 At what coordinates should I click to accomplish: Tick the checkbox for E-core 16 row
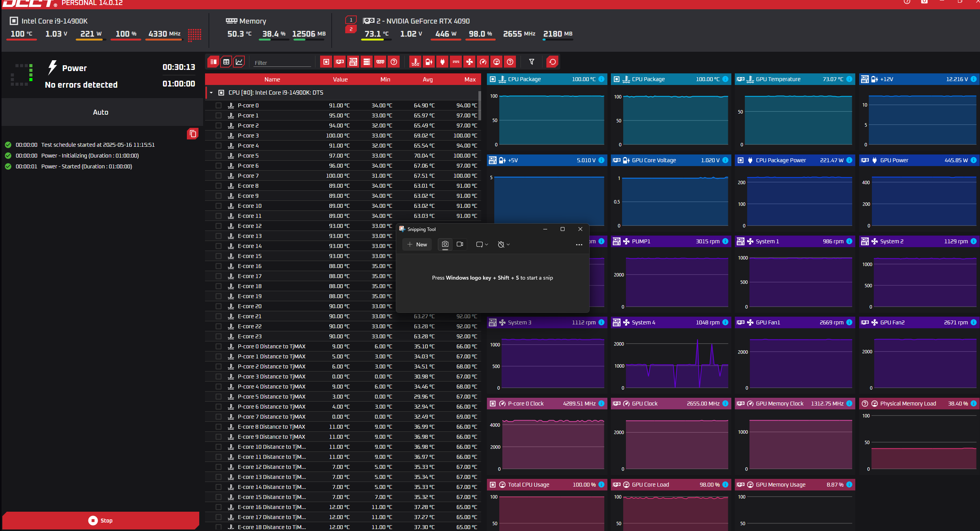click(219, 266)
